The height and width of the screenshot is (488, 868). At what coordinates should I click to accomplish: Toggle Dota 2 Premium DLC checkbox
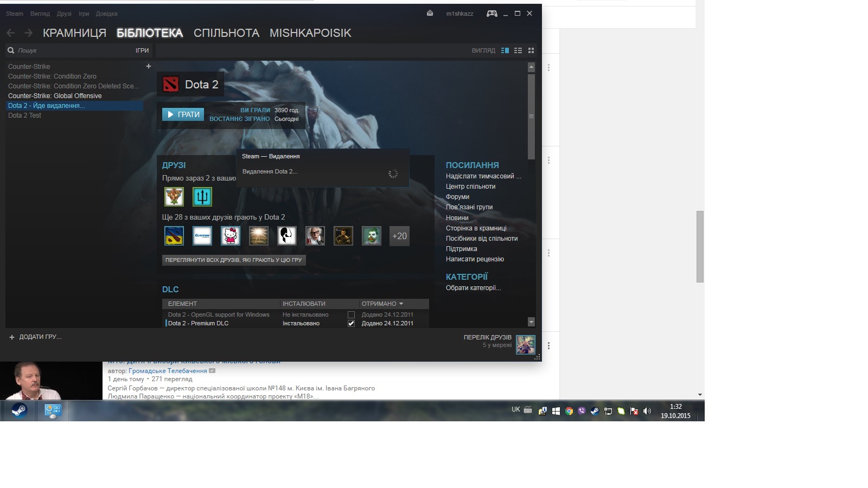pos(351,324)
